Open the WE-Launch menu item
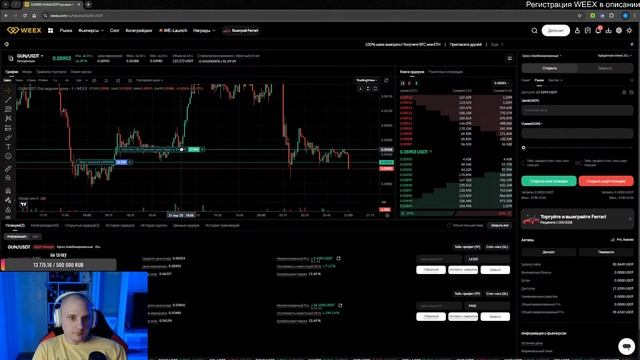 click(x=173, y=31)
